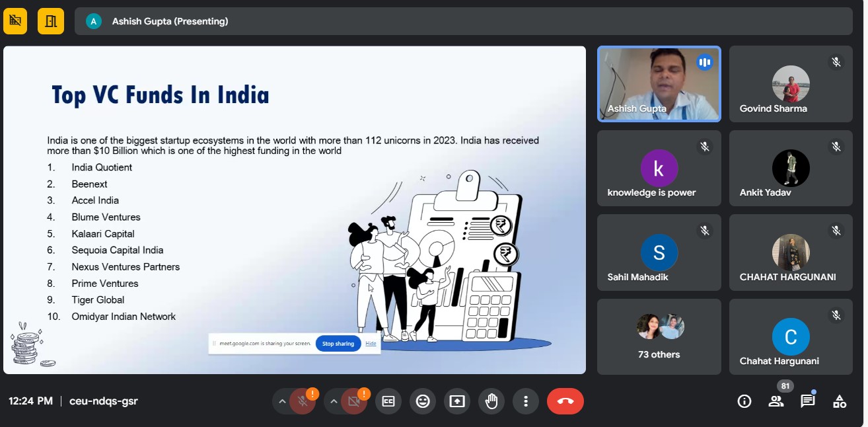Image resolution: width=868 pixels, height=427 pixels.
Task: Click slide title Top VC Funds In India
Action: click(161, 95)
